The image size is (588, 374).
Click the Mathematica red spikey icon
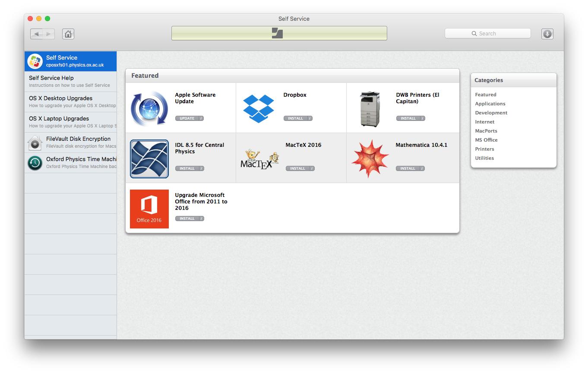[x=370, y=158]
